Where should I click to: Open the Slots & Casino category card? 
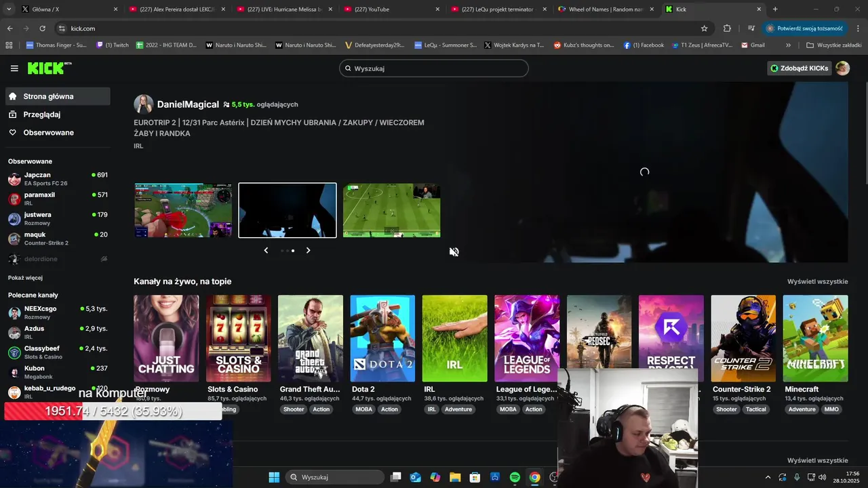238,338
